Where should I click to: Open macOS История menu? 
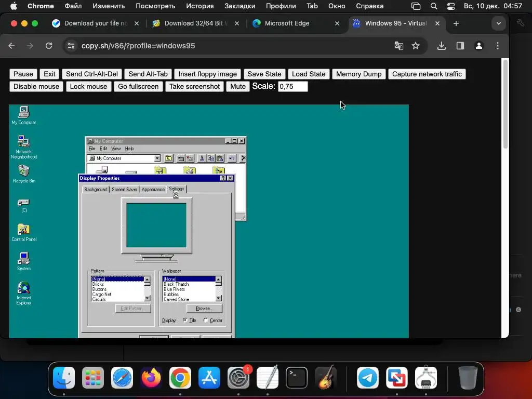pos(200,6)
